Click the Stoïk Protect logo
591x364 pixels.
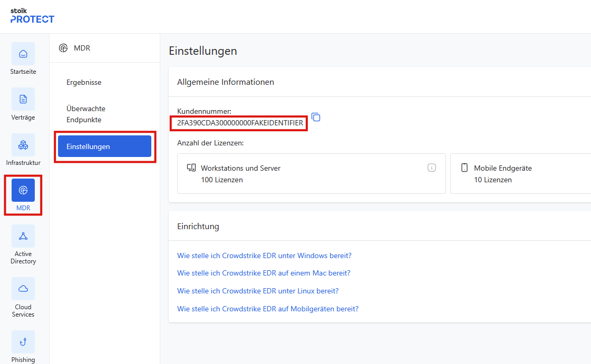[32, 16]
